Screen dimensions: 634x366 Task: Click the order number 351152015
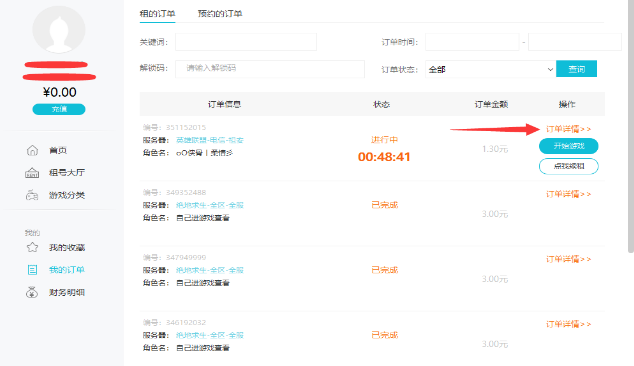coord(186,127)
